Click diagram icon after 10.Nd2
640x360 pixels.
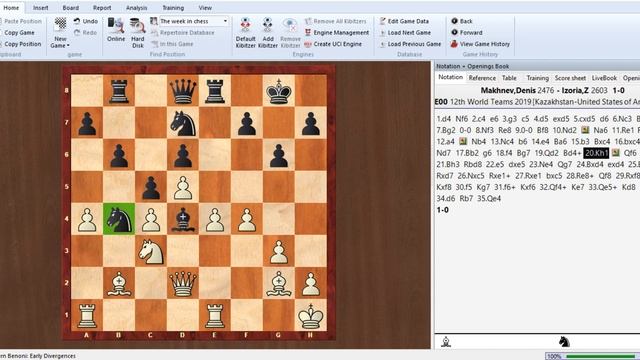pos(585,130)
